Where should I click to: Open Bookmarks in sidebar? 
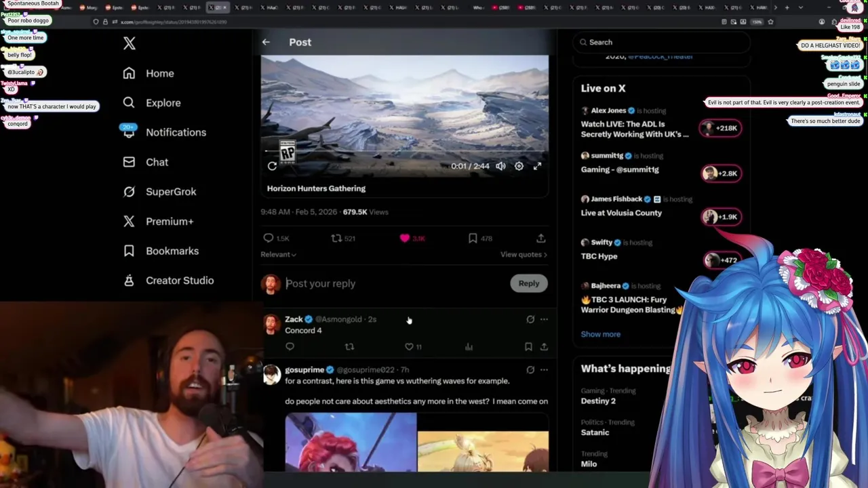point(161,251)
